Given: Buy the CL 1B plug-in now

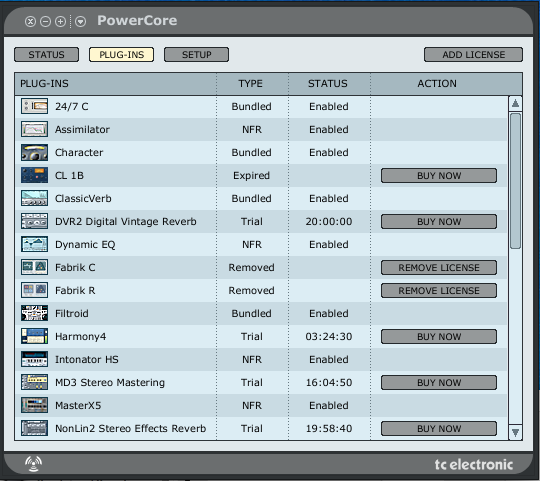Looking at the screenshot, I should point(439,176).
